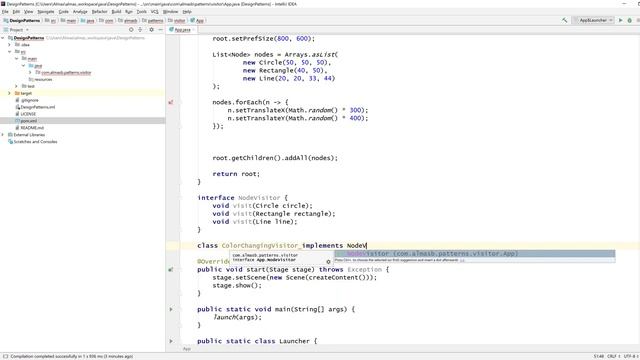
Task: Open the Help menu
Action: click(x=187, y=12)
